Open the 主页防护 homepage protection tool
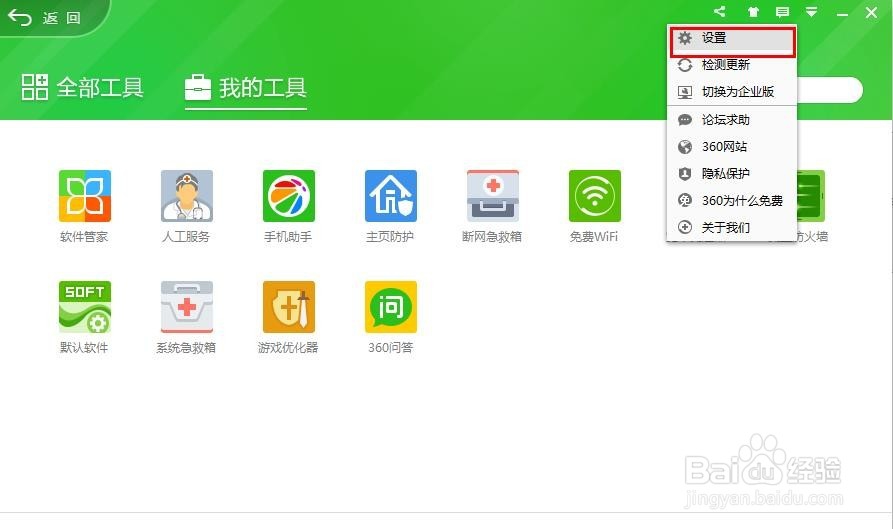893x529 pixels. pos(391,196)
